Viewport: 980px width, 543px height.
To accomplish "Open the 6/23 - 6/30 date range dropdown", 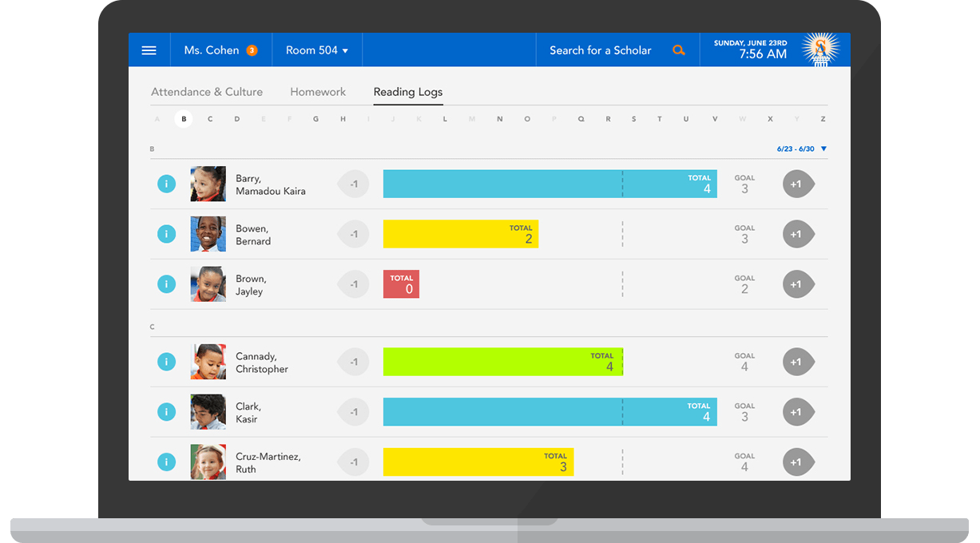I will [x=801, y=149].
